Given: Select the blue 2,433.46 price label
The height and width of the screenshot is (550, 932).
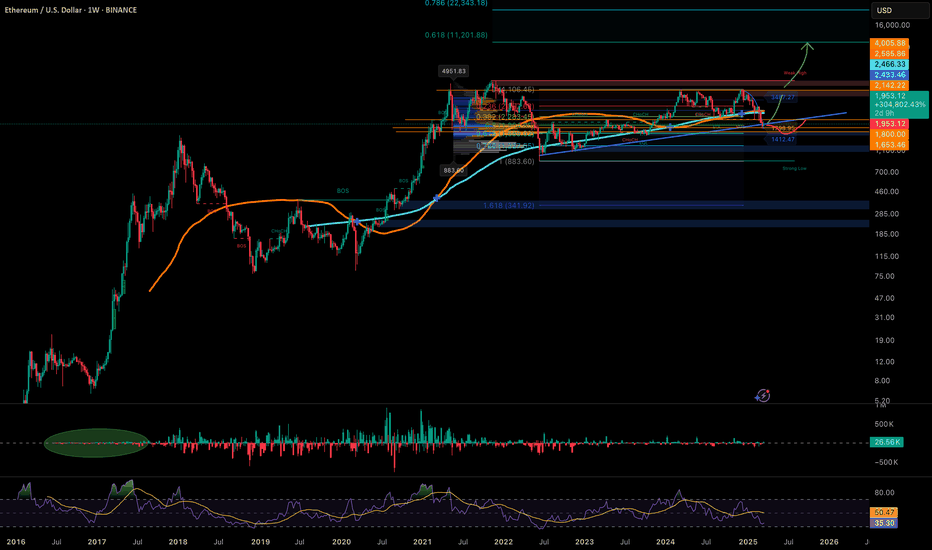Looking at the screenshot, I should (x=890, y=75).
